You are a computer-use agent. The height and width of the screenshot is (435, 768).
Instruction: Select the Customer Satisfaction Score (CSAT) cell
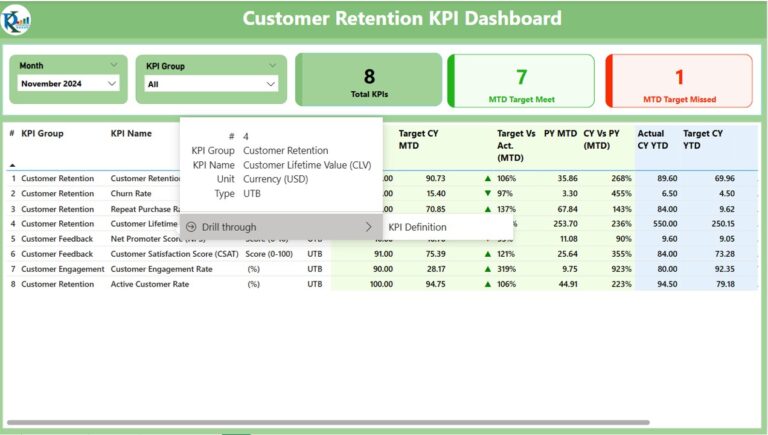tap(174, 254)
